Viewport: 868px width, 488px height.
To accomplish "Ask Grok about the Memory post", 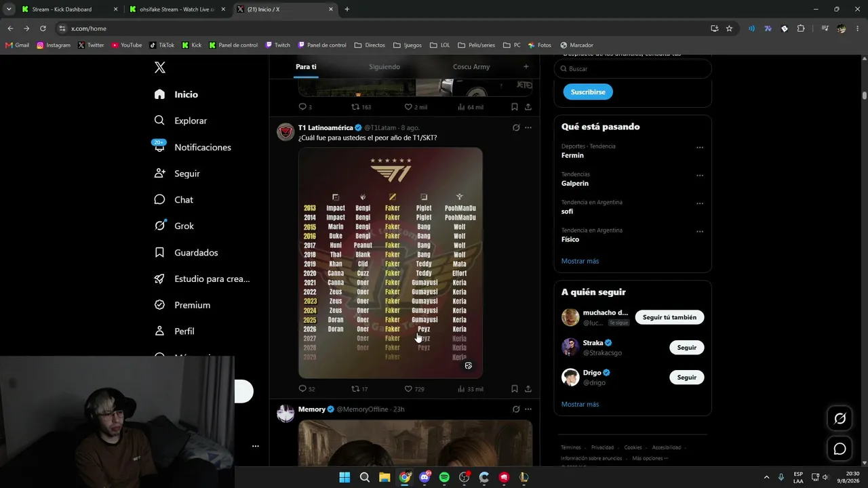I will [x=516, y=409].
